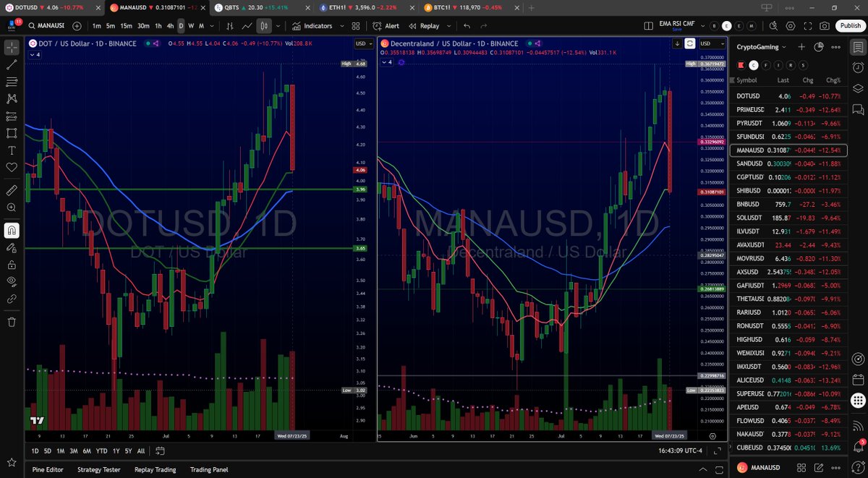Screen dimensions: 868x478
Task: Select the crosshair cursor tool
Action: pyautogui.click(x=12, y=47)
